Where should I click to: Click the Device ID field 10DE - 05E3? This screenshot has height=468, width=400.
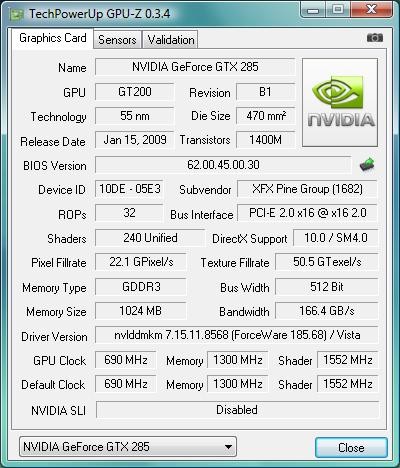click(x=129, y=189)
